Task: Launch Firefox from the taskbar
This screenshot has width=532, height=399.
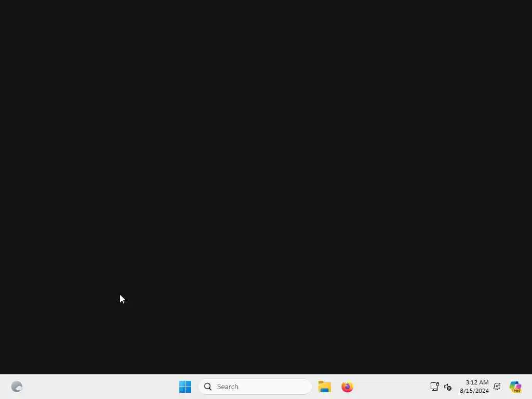Action: (347, 387)
